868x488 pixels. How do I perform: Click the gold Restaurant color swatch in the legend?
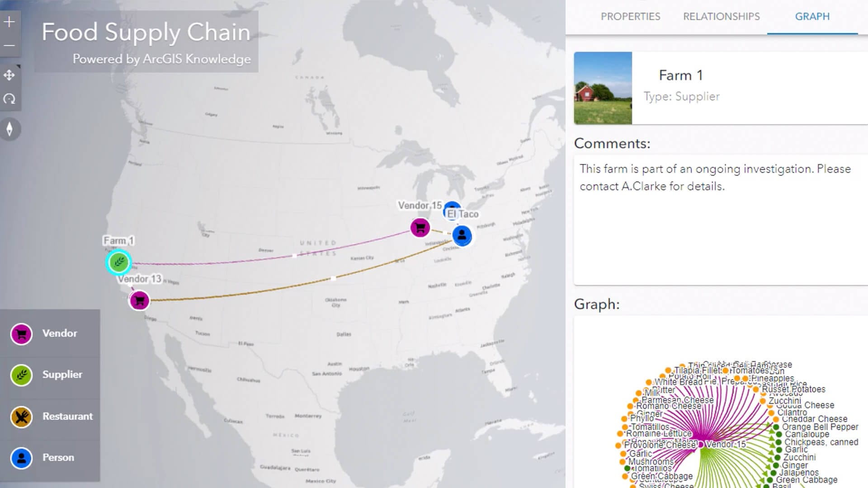[x=21, y=416]
